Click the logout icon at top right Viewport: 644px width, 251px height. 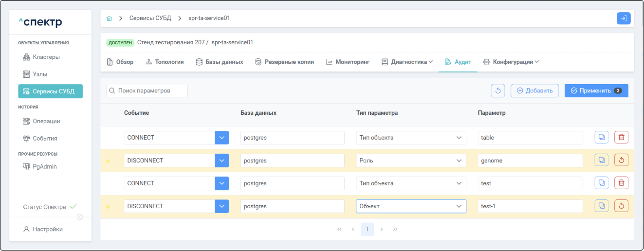(x=623, y=18)
